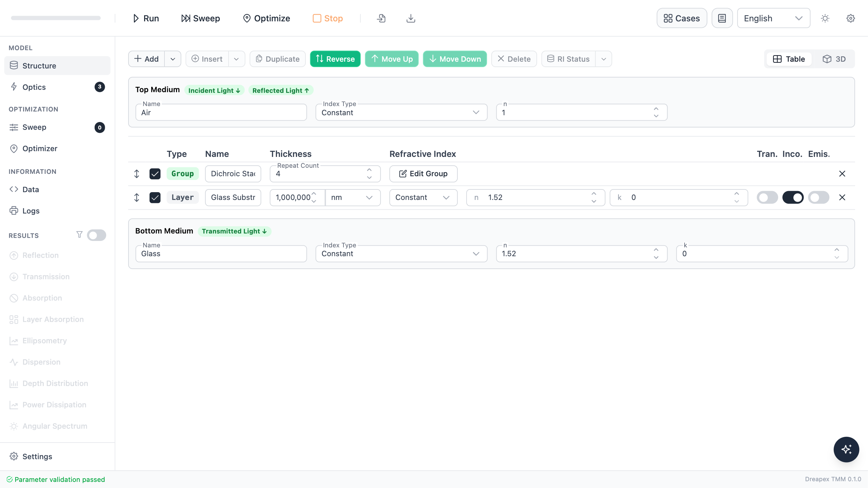Image resolution: width=868 pixels, height=488 pixels.
Task: Toggle the light theme sun icon
Action: pos(825,18)
